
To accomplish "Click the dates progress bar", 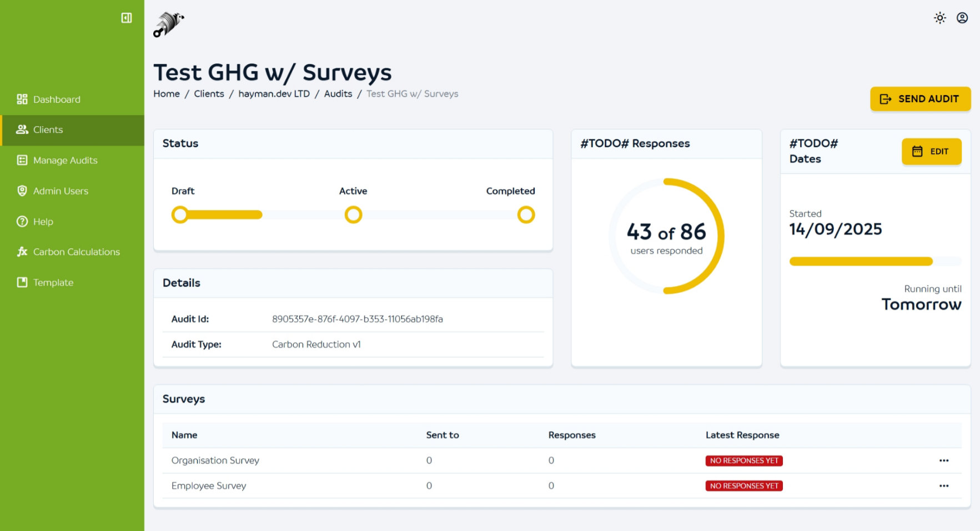I will click(x=875, y=262).
